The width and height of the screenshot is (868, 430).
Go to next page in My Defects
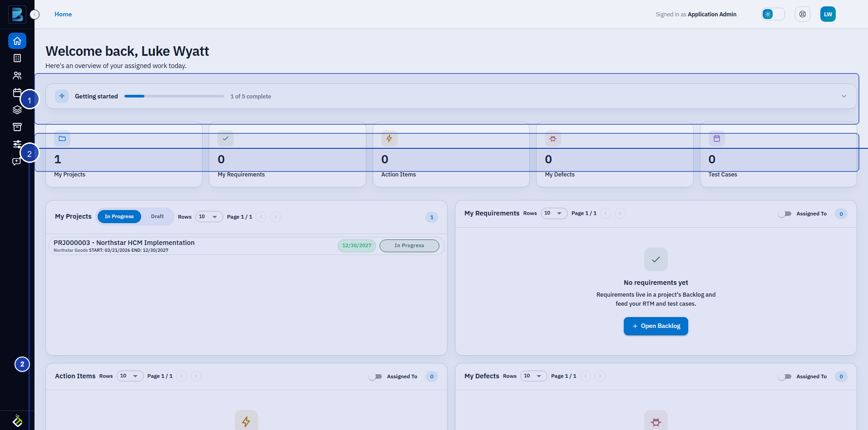point(600,376)
